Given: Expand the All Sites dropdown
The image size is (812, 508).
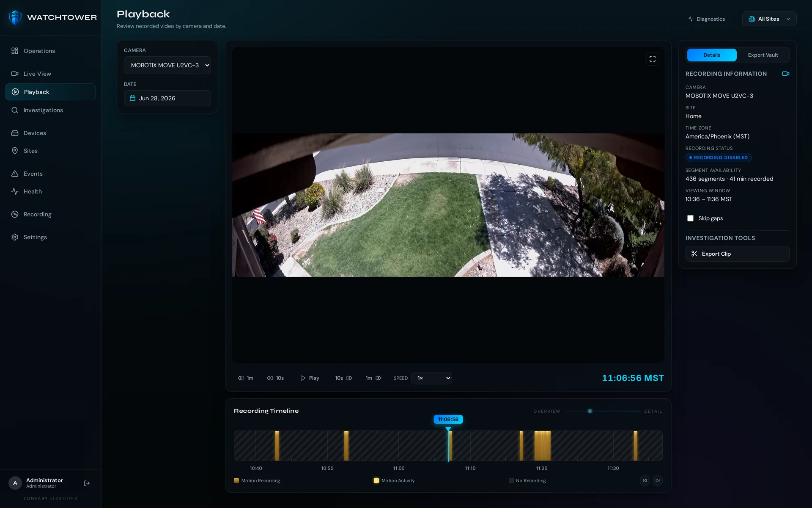Looking at the screenshot, I should click(769, 19).
